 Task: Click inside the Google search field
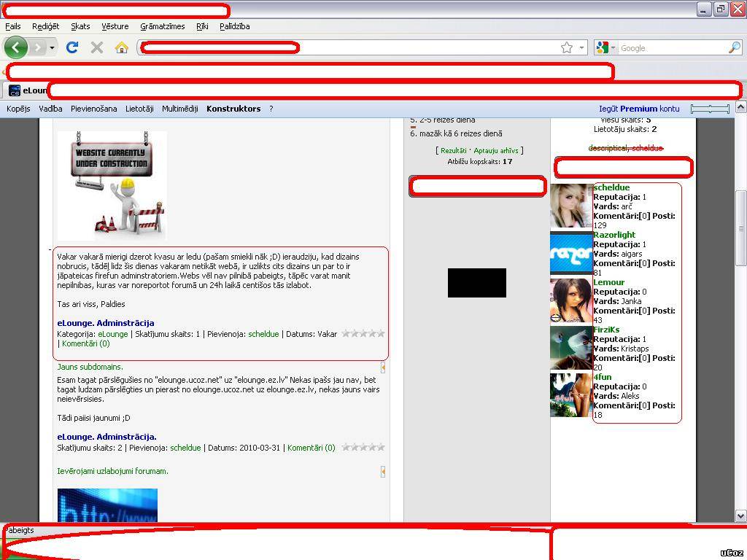tap(672, 47)
